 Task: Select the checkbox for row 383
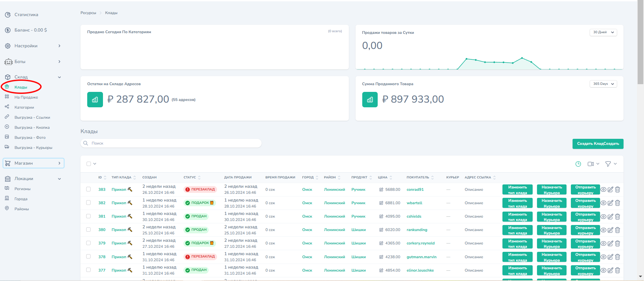(89, 189)
